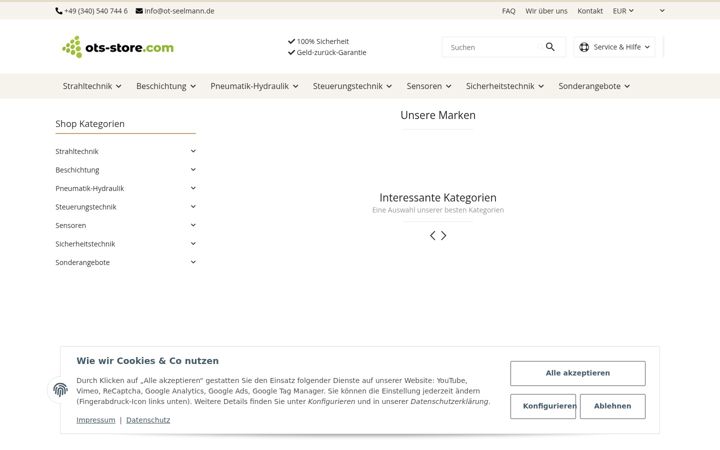This screenshot has height=450, width=720.
Task: Click the phone icon in the top bar
Action: [x=59, y=11]
